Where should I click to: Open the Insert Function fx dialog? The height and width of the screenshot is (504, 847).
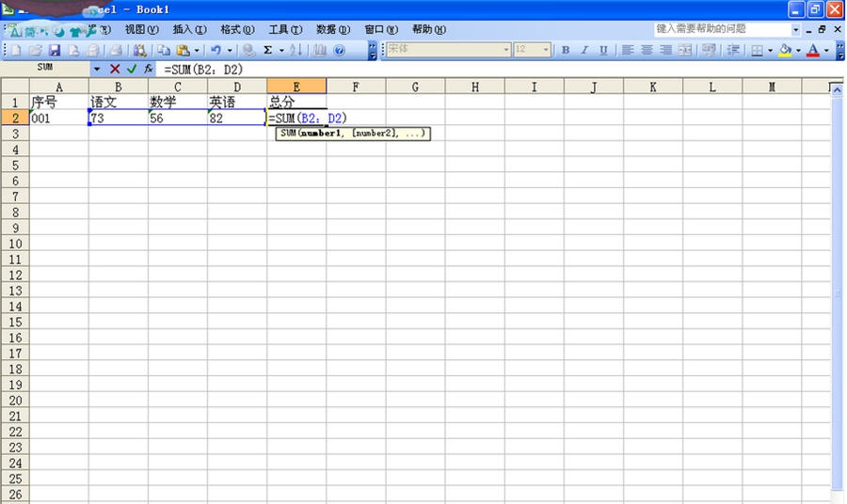pyautogui.click(x=148, y=69)
